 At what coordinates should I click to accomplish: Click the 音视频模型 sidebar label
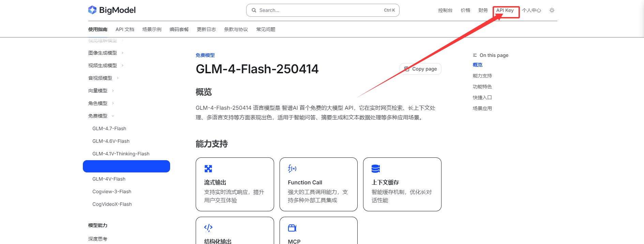click(100, 78)
